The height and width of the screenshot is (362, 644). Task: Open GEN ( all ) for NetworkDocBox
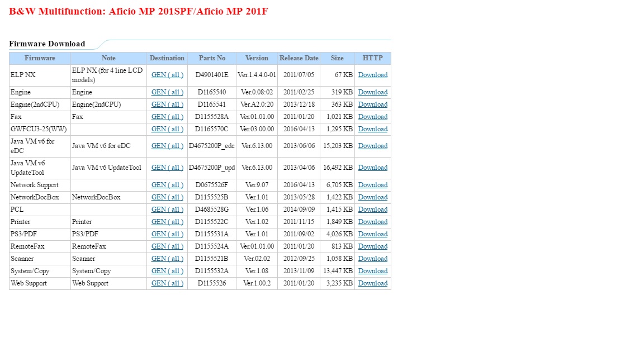[x=167, y=197]
